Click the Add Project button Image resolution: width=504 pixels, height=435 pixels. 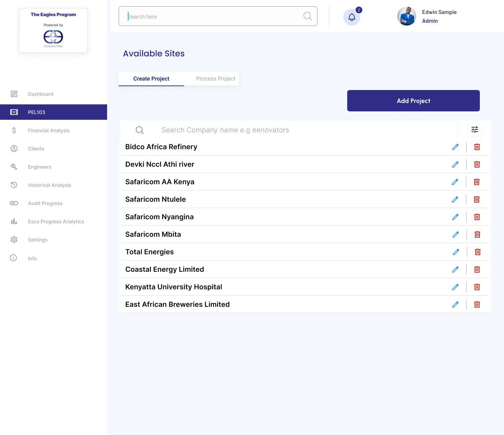[413, 101]
